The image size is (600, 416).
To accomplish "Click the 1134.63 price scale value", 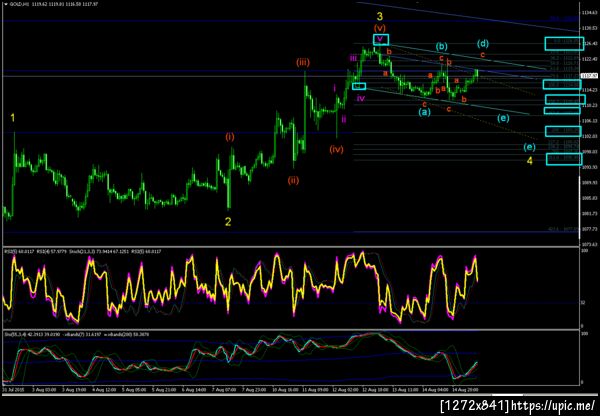I will pos(588,13).
